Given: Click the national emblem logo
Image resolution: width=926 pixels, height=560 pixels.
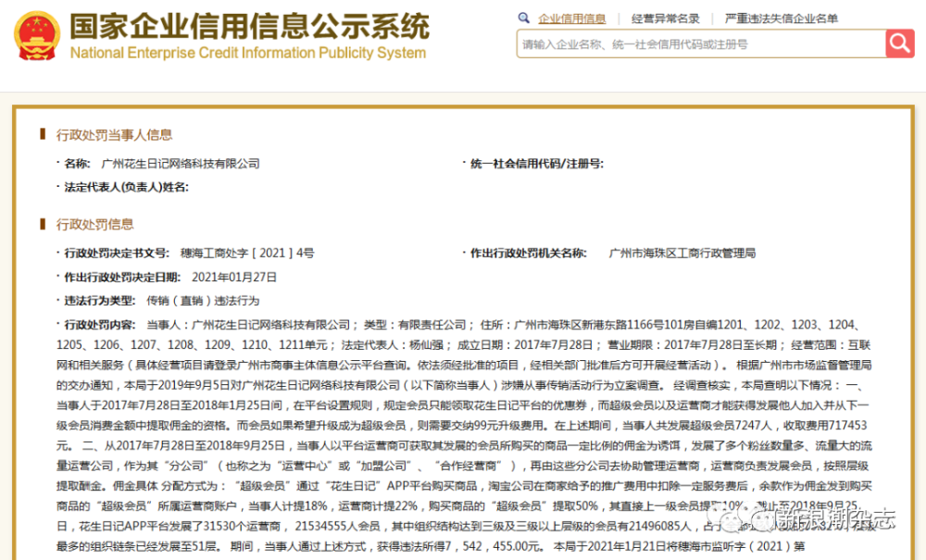Looking at the screenshot, I should pos(37,37).
